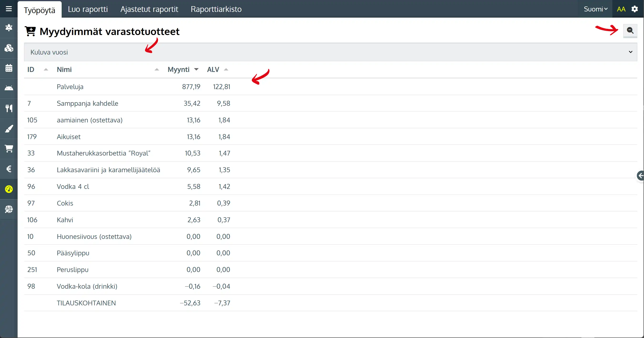Open the Raporttiarkisto tab
This screenshot has height=338, width=644.
216,9
